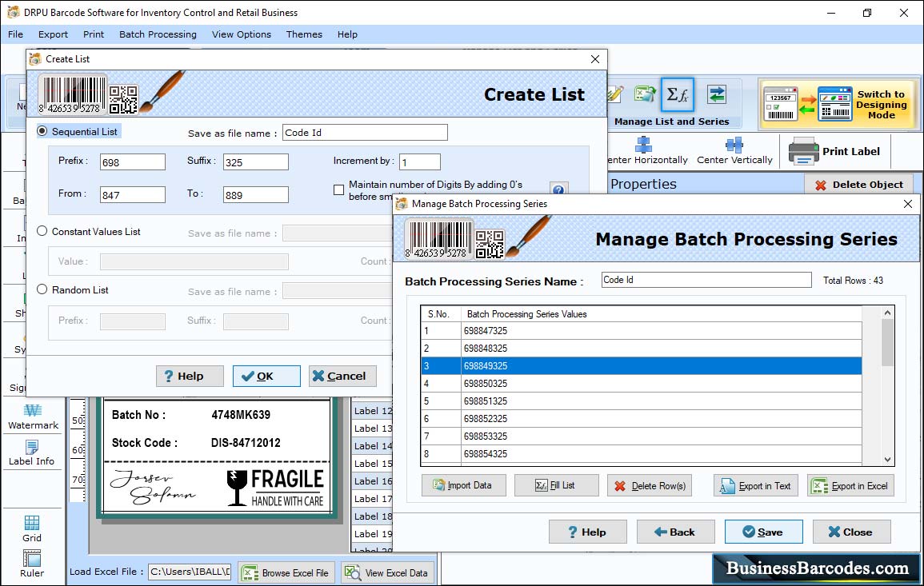This screenshot has width=924, height=586.
Task: Select Label 17 in the label list
Action: pos(373,499)
